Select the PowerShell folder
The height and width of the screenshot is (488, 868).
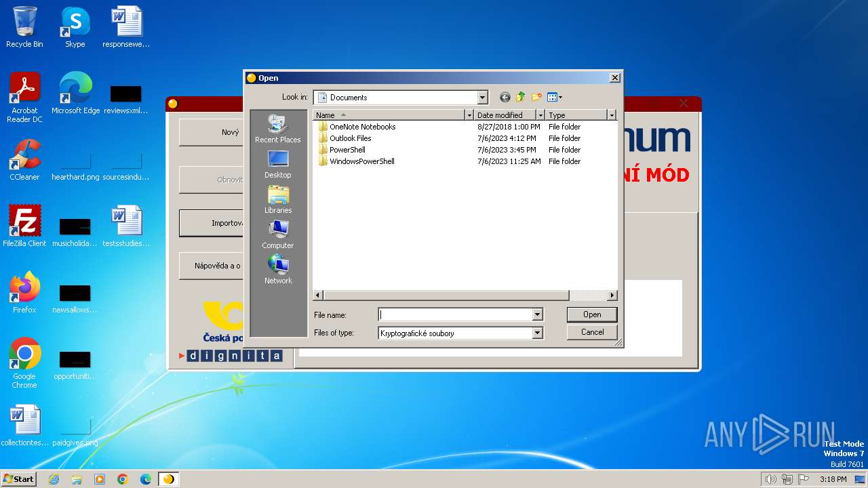pyautogui.click(x=342, y=150)
